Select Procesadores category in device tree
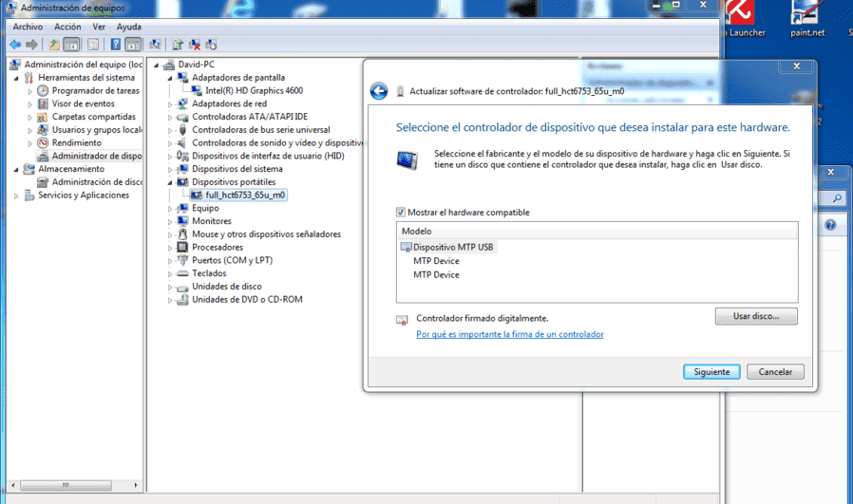This screenshot has height=504, width=853. (x=218, y=247)
